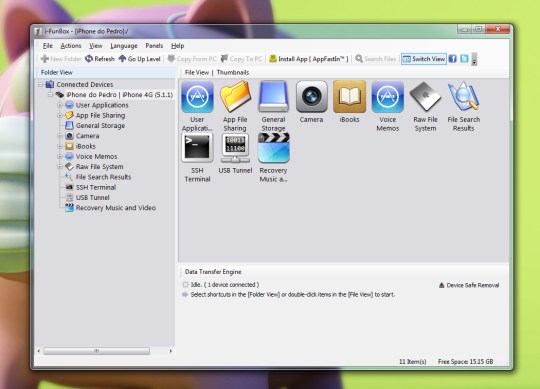Select iPhone do Pedro device tree row
The image size is (540, 389).
(x=114, y=95)
